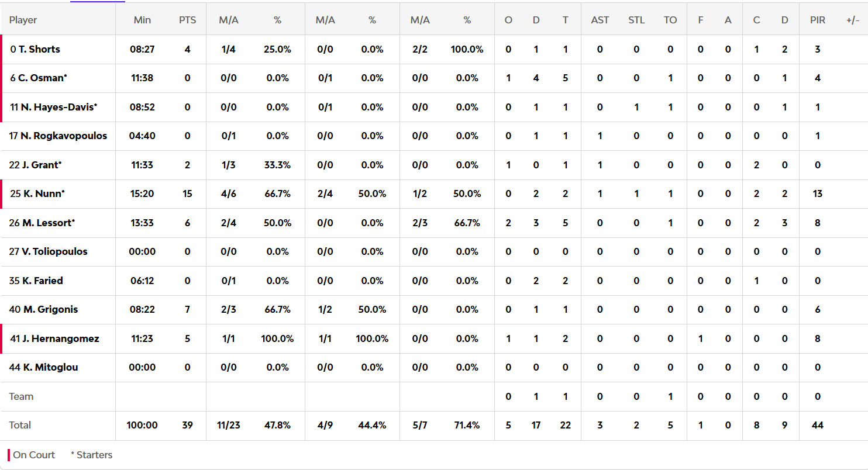The width and height of the screenshot is (868, 470).
Task: Select N. Hayes-Davis in the table
Action: pos(58,107)
